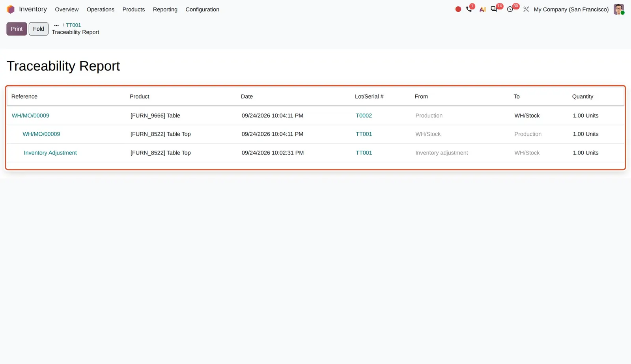The image size is (631, 364).
Task: Open the user avatar menu
Action: pos(619,9)
